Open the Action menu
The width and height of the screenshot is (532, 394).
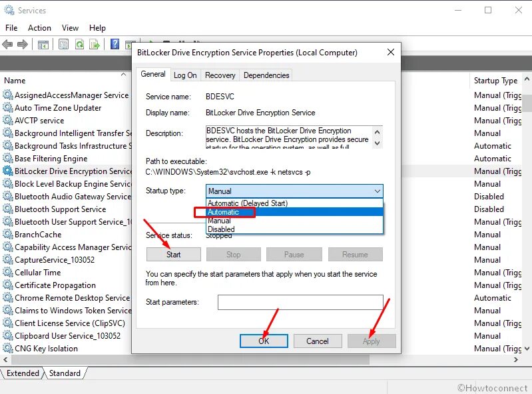tap(39, 28)
